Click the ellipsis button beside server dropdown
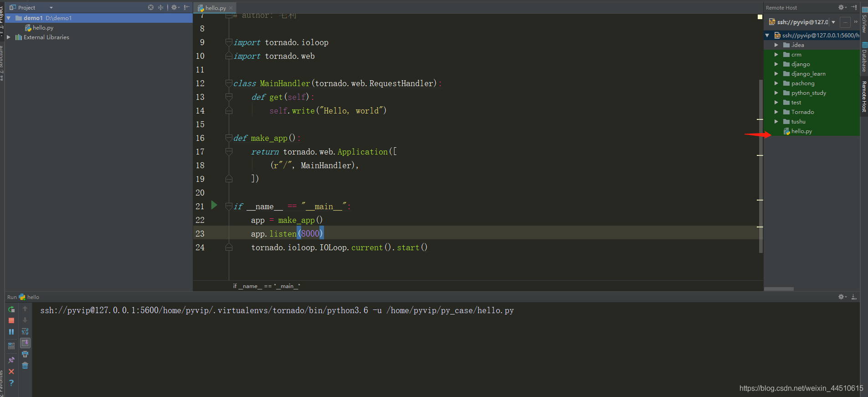868x397 pixels. click(x=845, y=22)
